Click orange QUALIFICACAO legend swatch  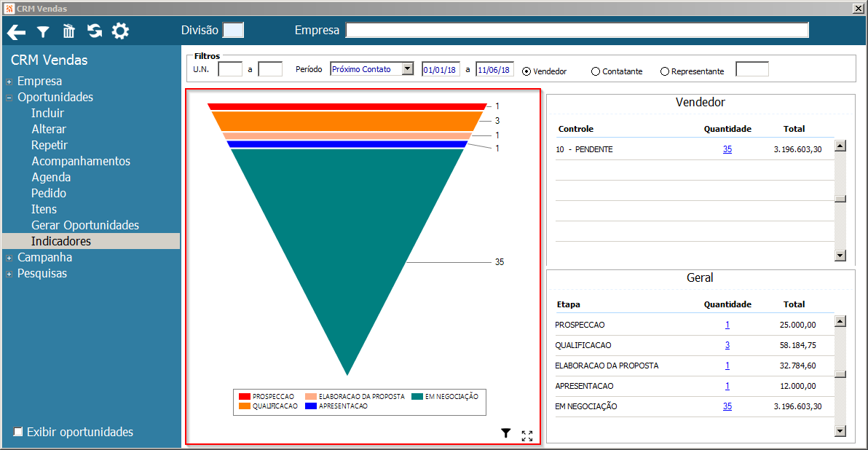[245, 406]
